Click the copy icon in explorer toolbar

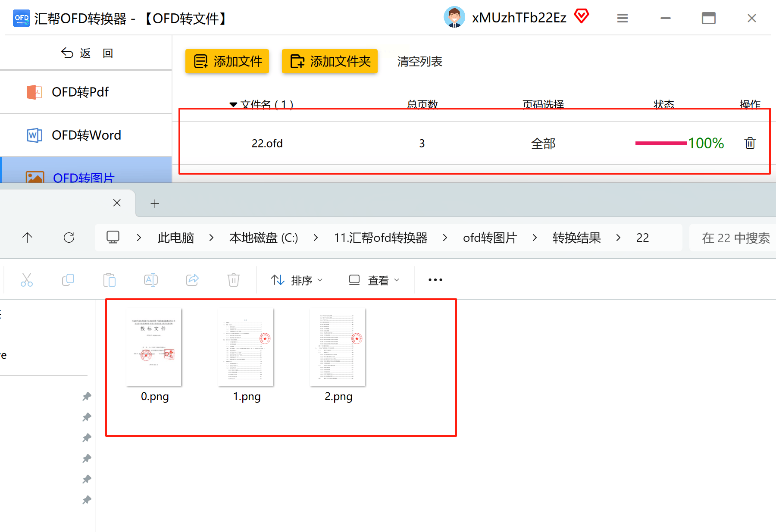[x=68, y=280]
